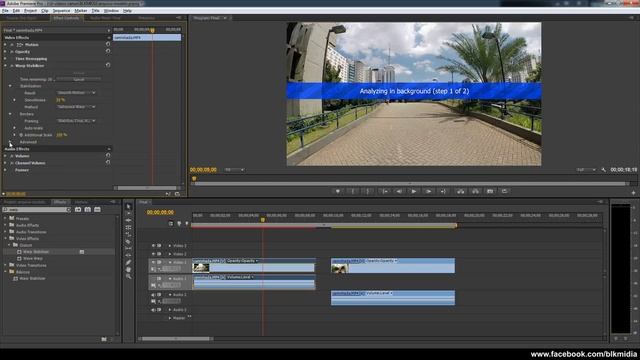The height and width of the screenshot is (360, 640).
Task: Select the Ripple Edit tool
Action: 128,220
